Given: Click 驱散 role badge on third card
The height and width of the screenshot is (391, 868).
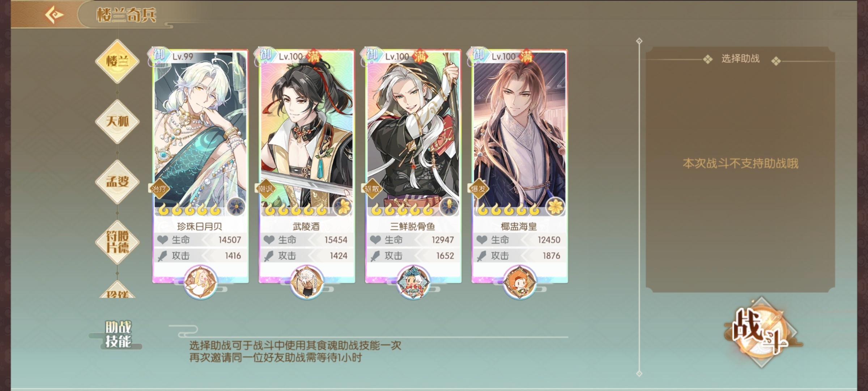Looking at the screenshot, I should click(372, 189).
